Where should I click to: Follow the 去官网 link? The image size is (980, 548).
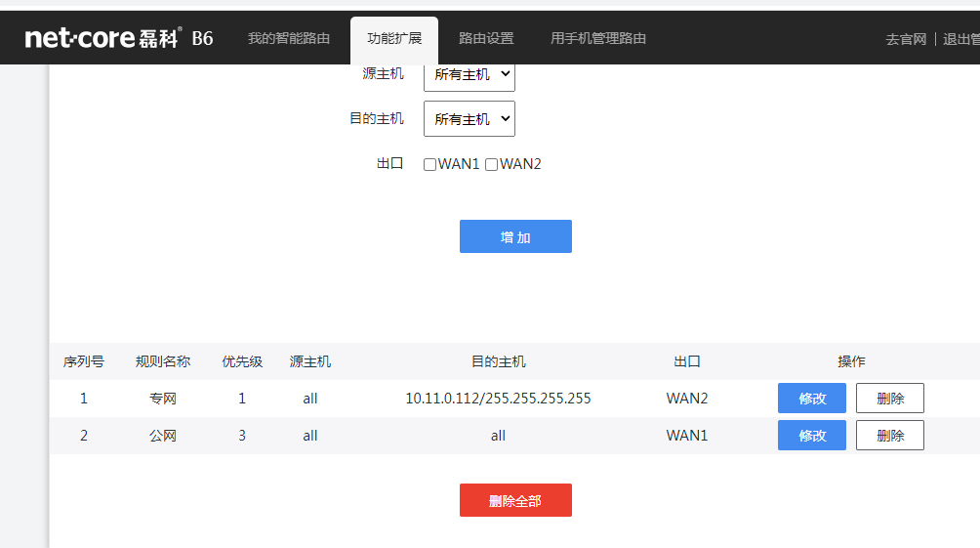click(906, 39)
